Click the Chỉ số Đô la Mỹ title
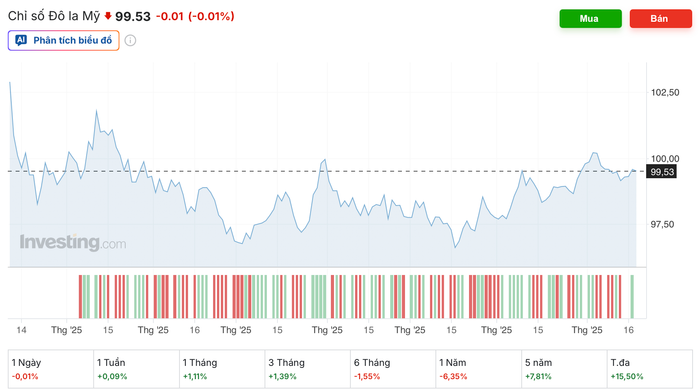Image resolution: width=700 pixels, height=390 pixels. pos(54,16)
